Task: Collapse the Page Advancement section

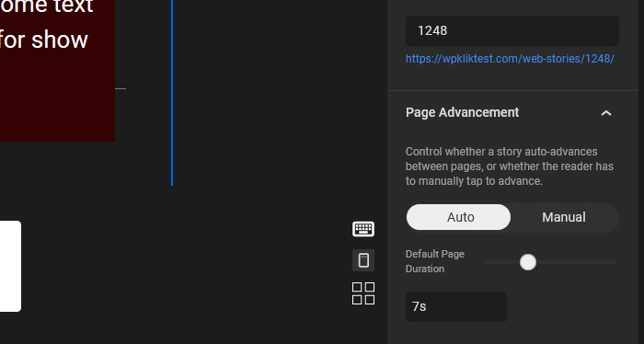Action: pos(606,113)
